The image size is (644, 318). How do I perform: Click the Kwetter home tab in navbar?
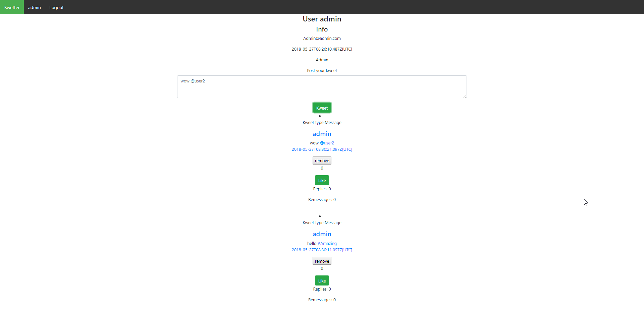coord(12,7)
